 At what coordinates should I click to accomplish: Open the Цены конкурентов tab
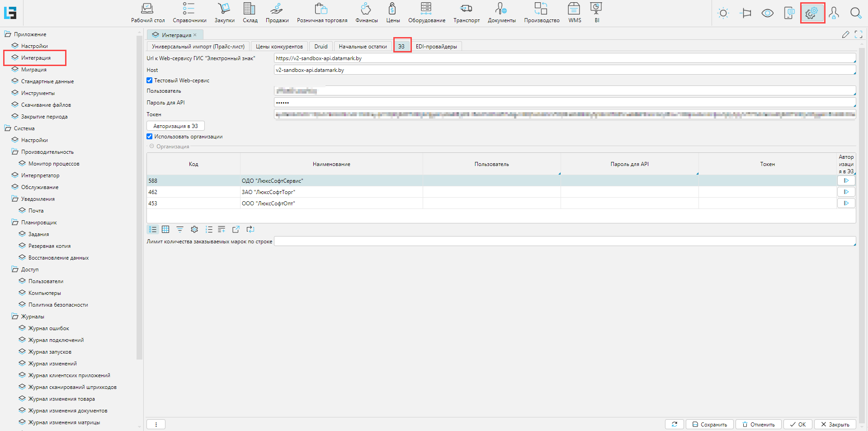279,47
